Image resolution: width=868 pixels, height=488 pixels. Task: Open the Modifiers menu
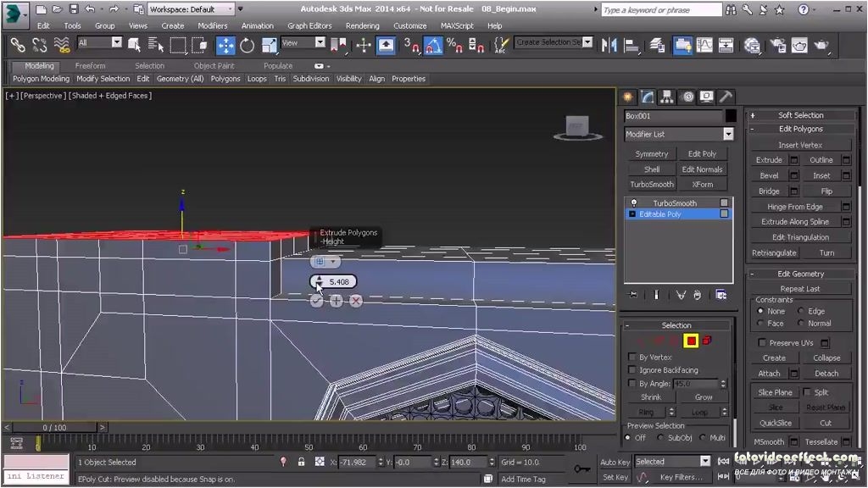click(x=213, y=26)
